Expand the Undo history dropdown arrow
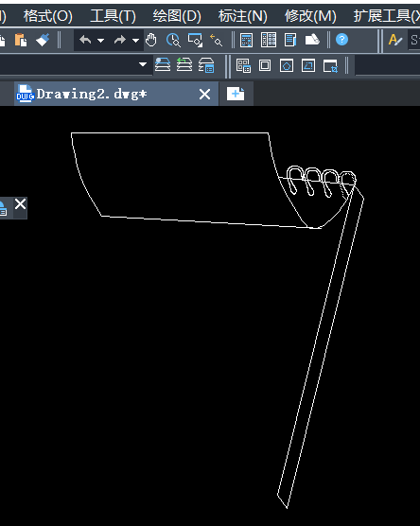 tap(100, 41)
